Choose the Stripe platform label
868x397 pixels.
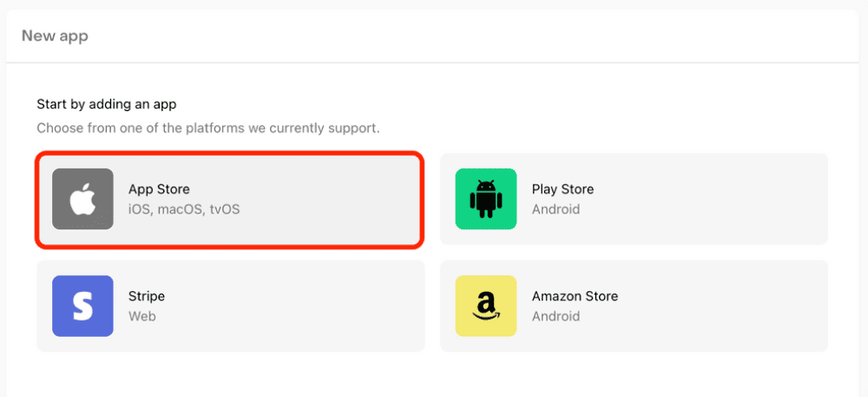click(147, 296)
